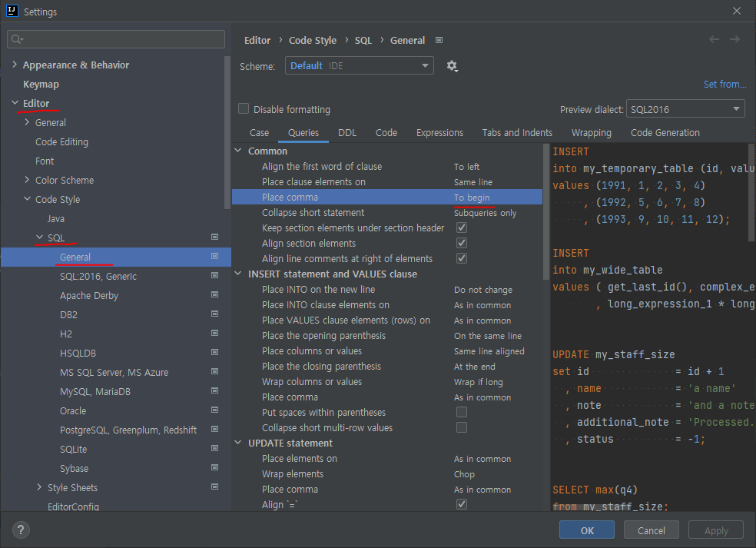The width and height of the screenshot is (756, 548).
Task: Open the Scheme dropdown
Action: click(360, 65)
